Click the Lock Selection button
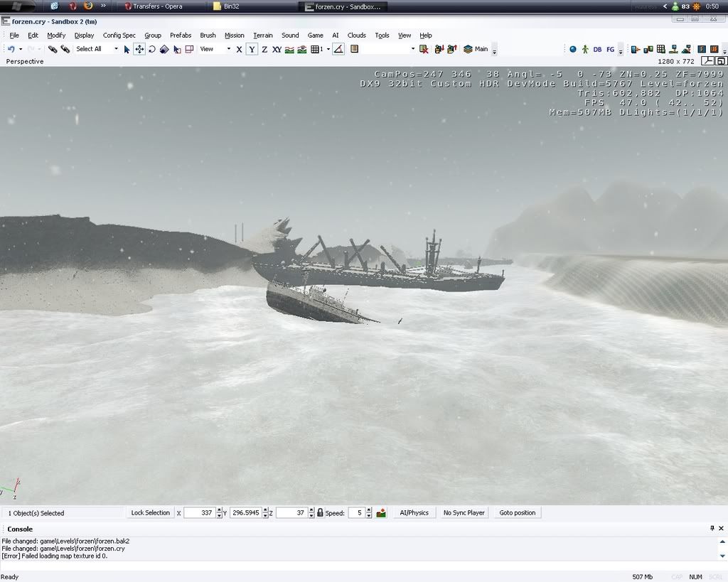This screenshot has width=728, height=582. tap(151, 513)
